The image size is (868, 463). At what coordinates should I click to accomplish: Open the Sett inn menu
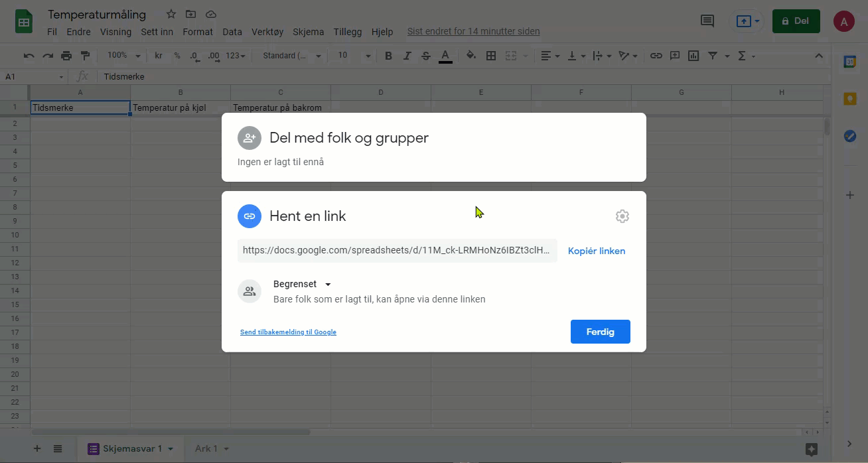[x=157, y=31]
